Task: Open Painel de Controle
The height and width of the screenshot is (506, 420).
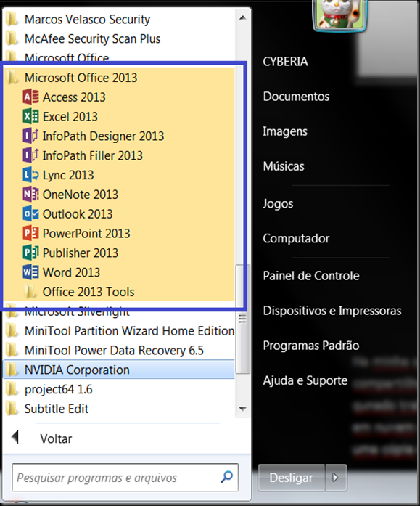Action: (311, 276)
